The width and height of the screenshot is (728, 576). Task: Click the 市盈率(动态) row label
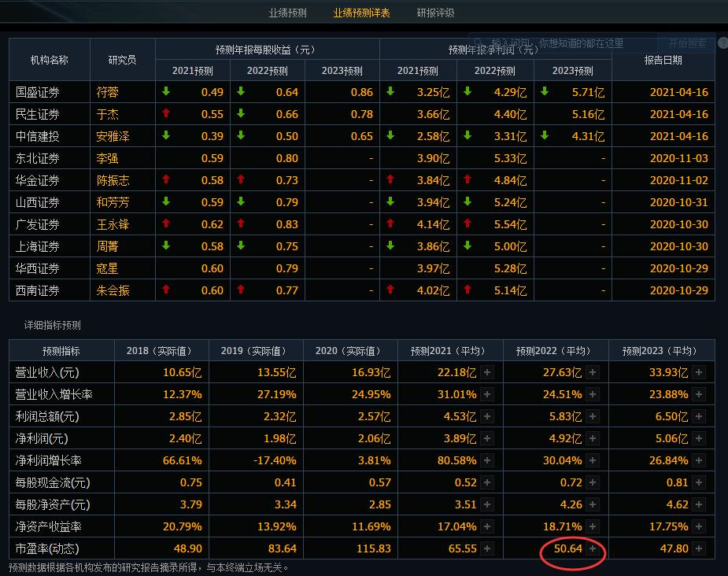[47, 548]
